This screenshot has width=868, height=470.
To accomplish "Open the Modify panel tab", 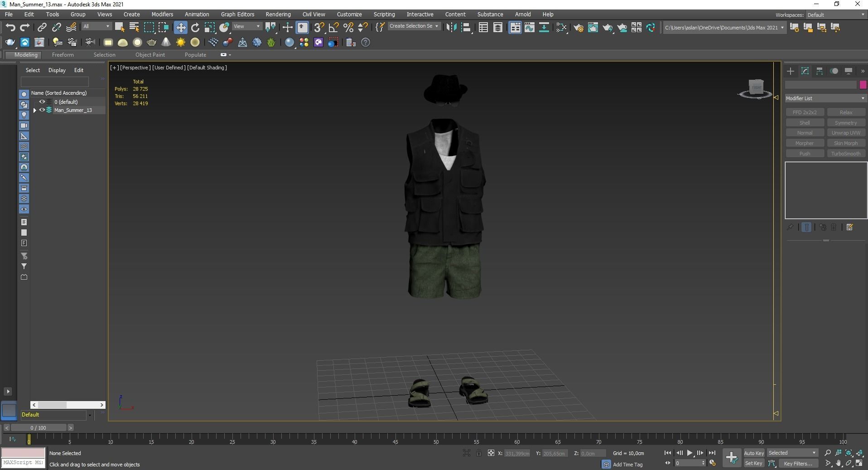I will (805, 71).
